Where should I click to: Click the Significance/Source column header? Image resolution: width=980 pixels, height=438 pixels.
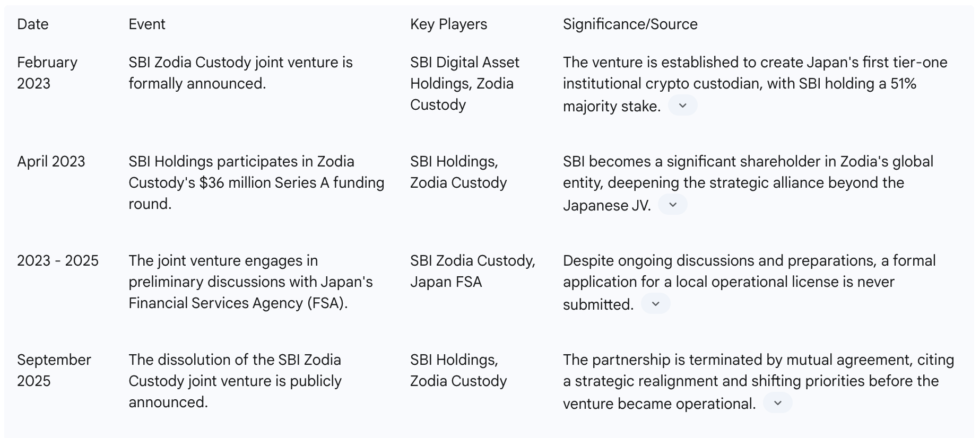(x=630, y=24)
